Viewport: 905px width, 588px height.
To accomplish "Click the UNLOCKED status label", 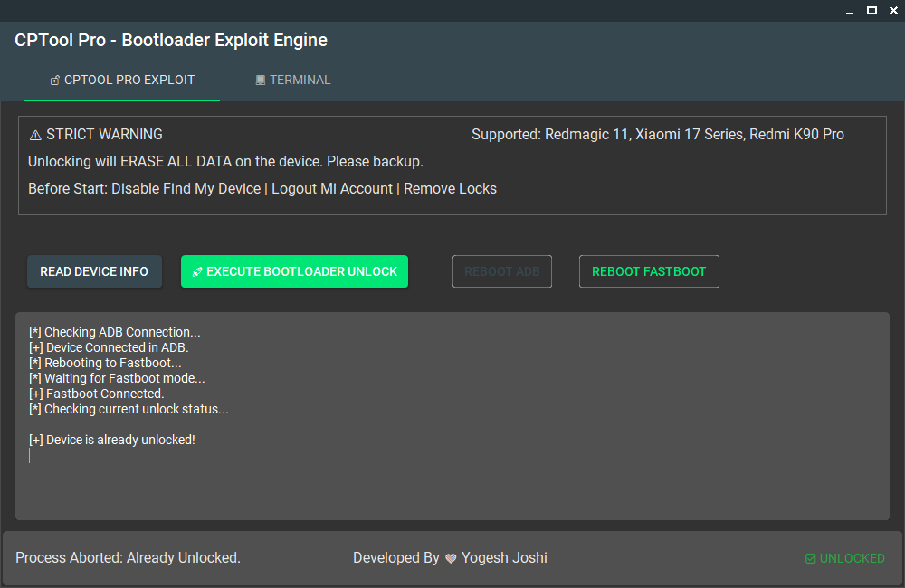I will coord(852,558).
